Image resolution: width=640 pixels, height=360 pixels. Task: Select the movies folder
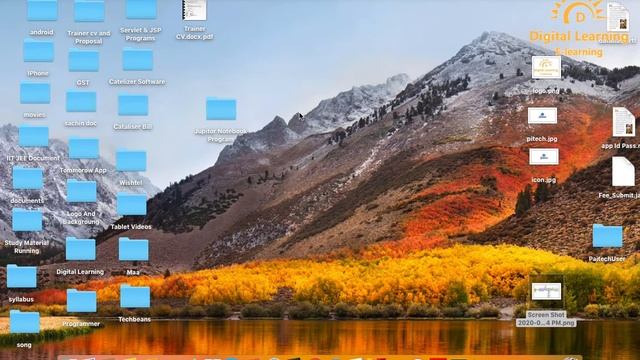(x=35, y=93)
